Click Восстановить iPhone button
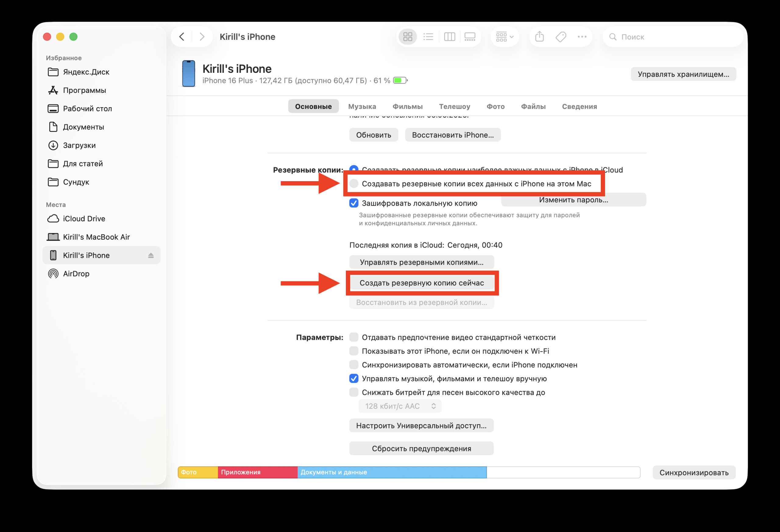 (453, 135)
